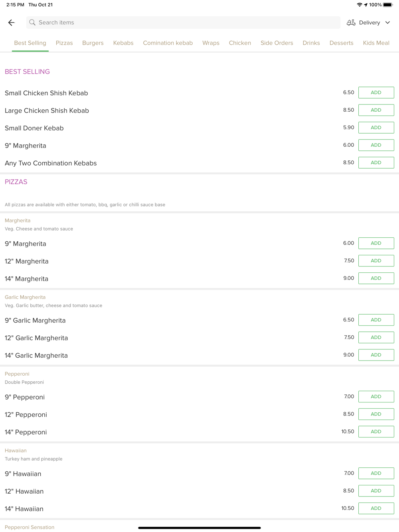Tap the Wi-Fi status icon

pyautogui.click(x=359, y=5)
